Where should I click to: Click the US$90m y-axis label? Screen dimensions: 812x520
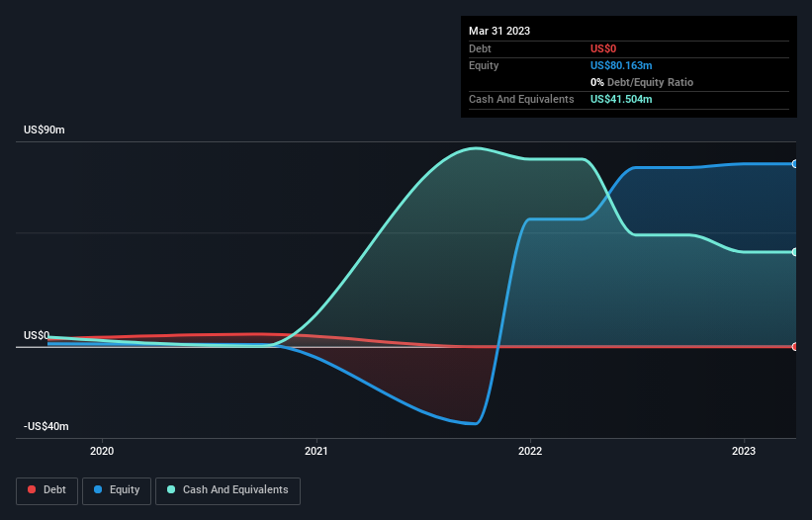(45, 130)
